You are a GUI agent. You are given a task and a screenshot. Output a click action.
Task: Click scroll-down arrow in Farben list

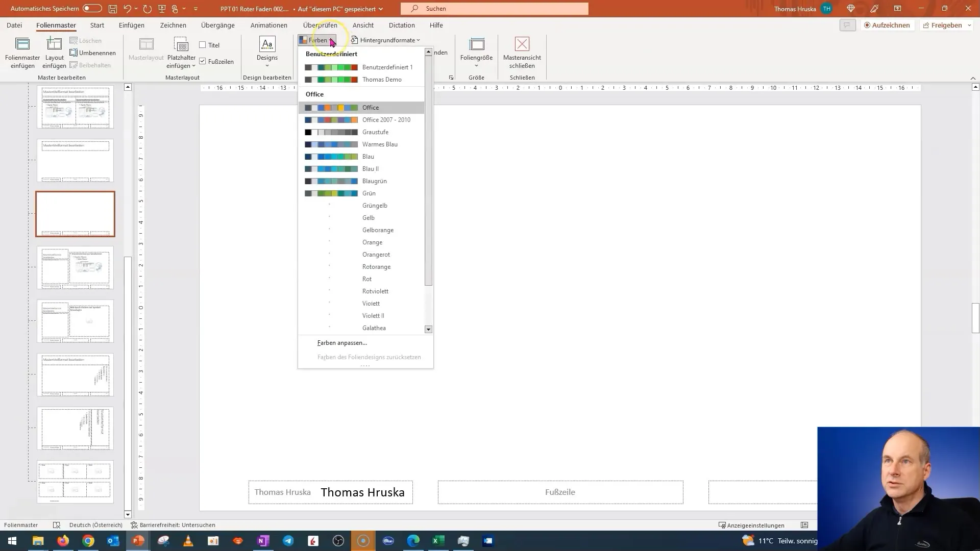click(x=429, y=330)
